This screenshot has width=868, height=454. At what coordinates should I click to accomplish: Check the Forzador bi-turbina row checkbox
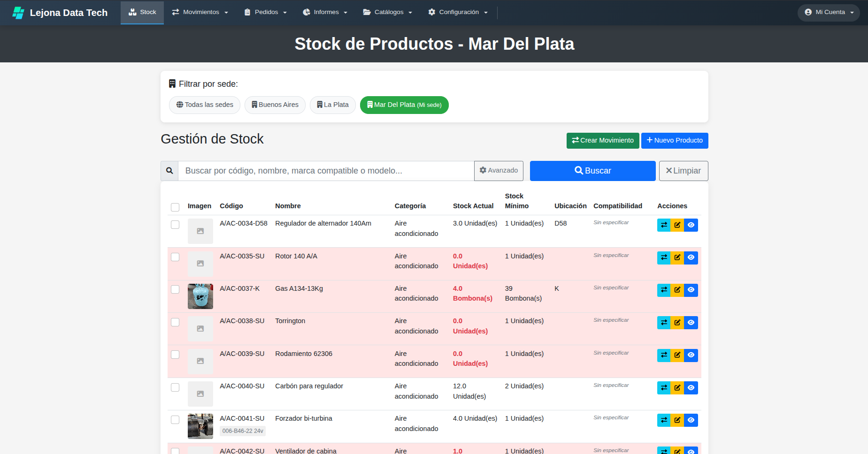point(175,420)
